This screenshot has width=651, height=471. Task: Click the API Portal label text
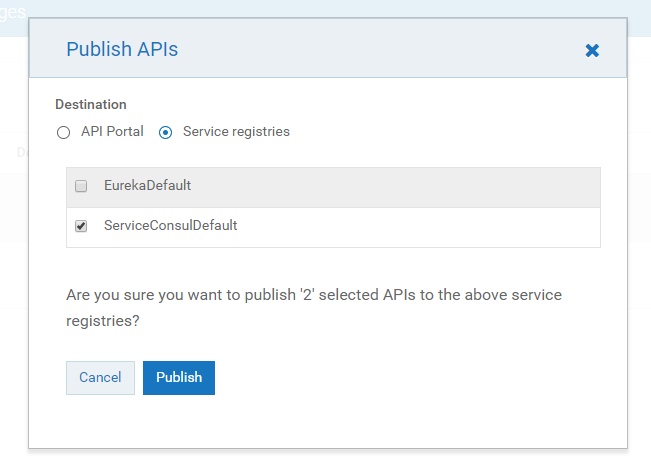tap(112, 131)
